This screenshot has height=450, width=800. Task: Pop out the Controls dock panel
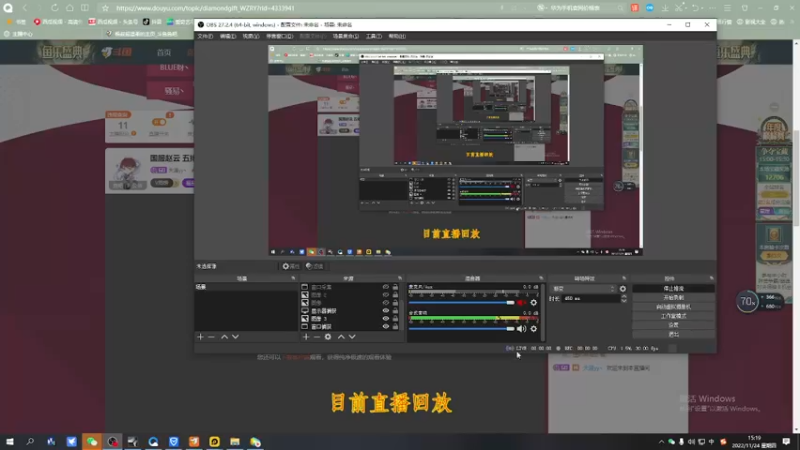pos(712,279)
